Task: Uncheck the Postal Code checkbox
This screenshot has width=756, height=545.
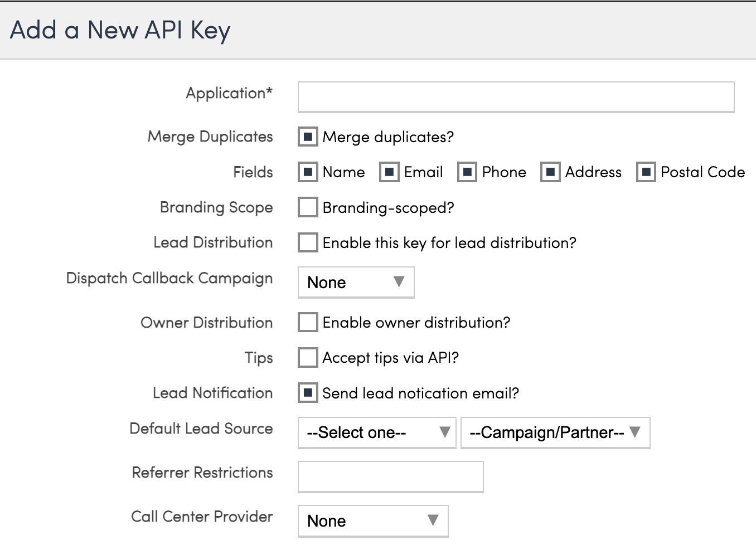Action: click(646, 172)
